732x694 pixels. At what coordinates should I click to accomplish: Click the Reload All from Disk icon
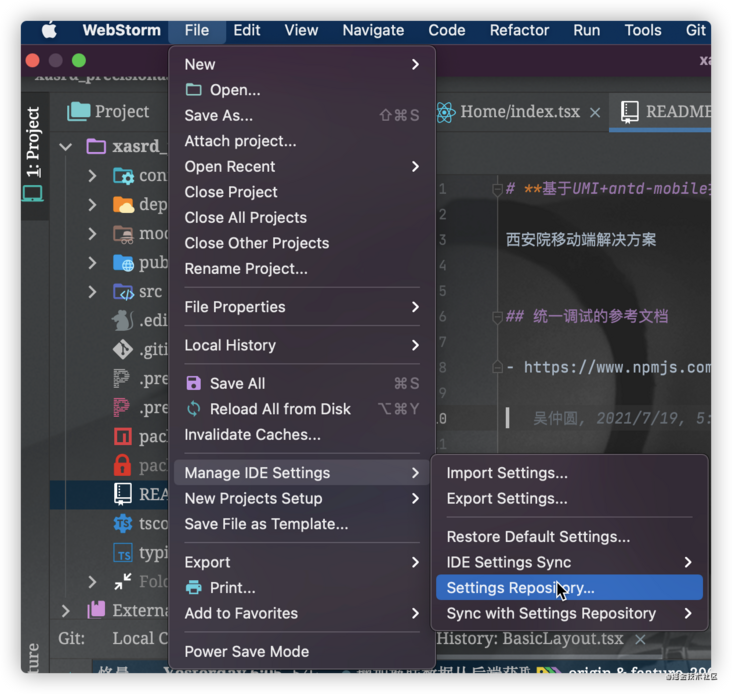pos(194,409)
